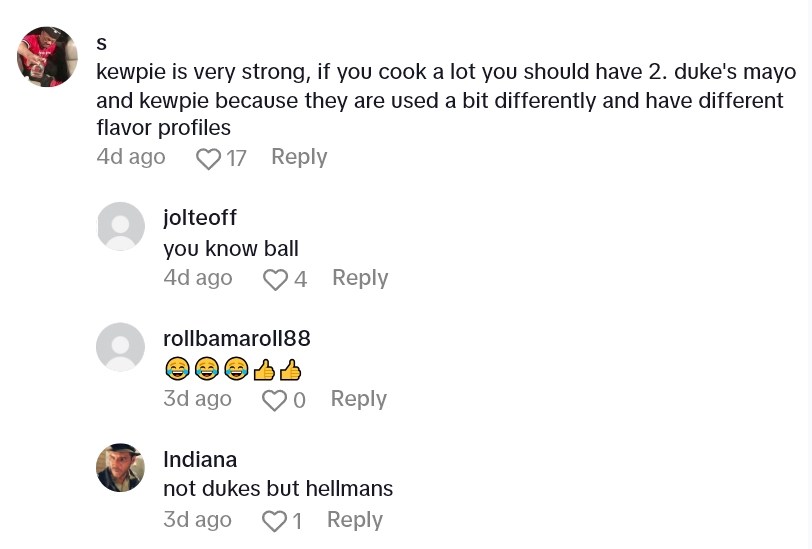Open the profile of username s

coord(102,43)
